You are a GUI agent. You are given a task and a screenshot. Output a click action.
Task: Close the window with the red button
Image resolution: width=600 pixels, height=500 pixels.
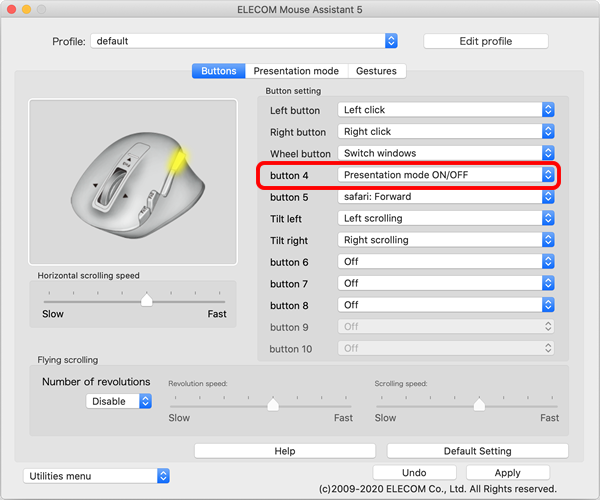[x=11, y=10]
